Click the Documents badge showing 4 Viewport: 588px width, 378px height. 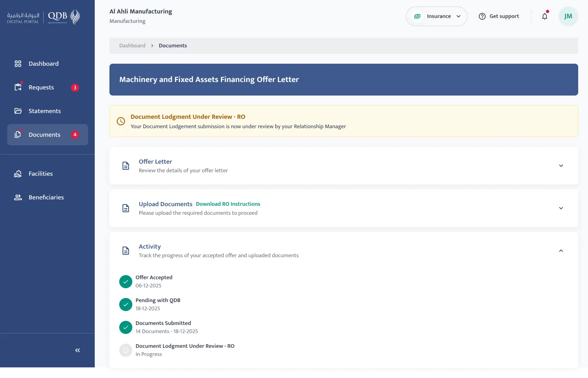75,135
